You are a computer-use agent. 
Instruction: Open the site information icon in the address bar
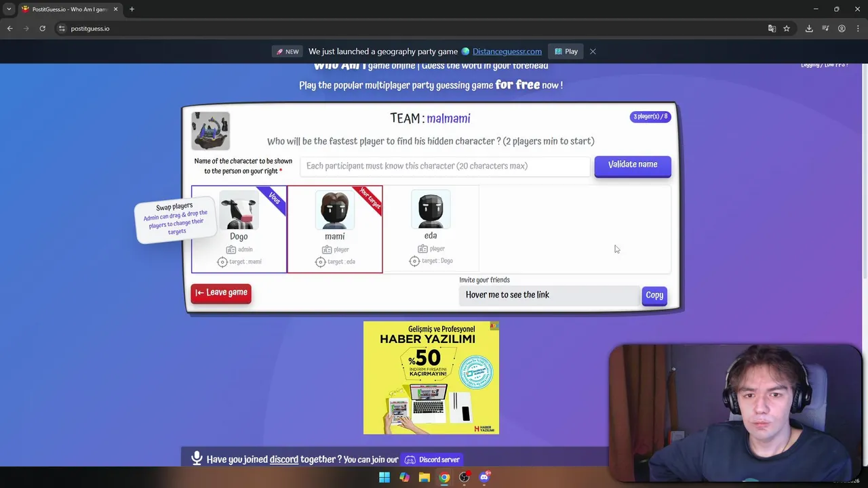coord(62,28)
